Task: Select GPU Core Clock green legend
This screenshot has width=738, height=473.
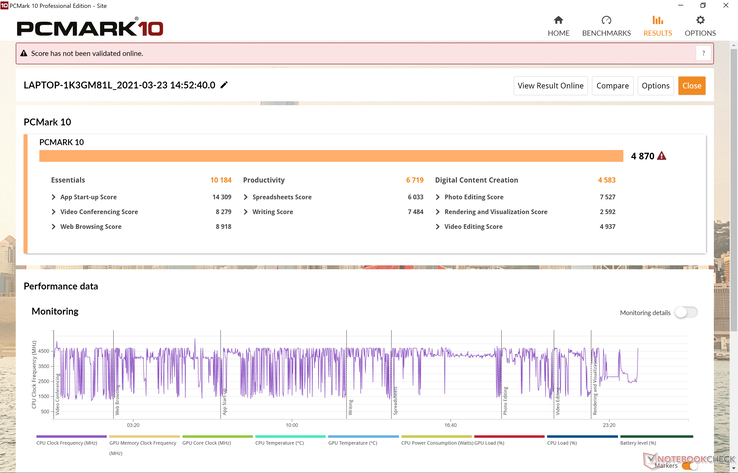Action: click(x=217, y=440)
